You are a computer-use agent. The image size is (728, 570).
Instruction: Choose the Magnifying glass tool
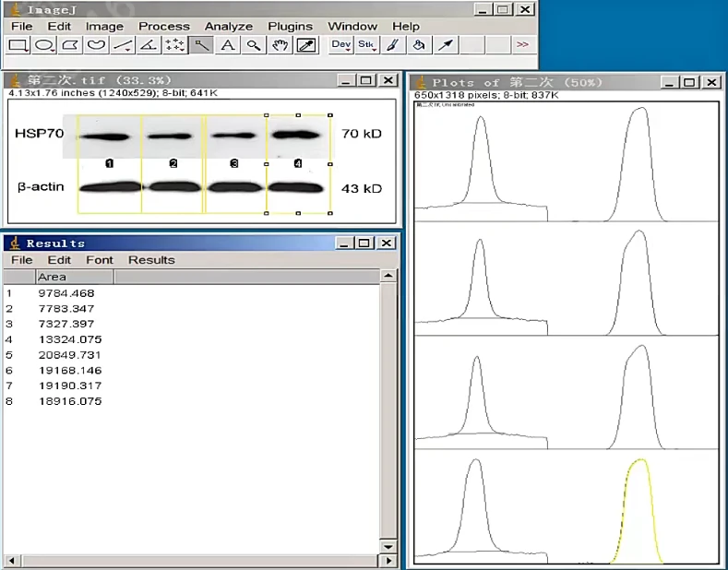coord(253,45)
